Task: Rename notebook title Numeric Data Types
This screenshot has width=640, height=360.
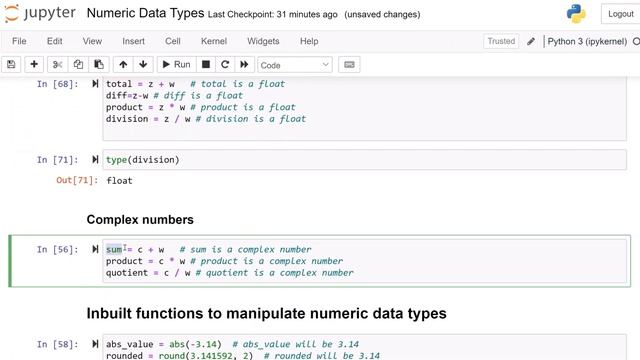Action: point(145,13)
